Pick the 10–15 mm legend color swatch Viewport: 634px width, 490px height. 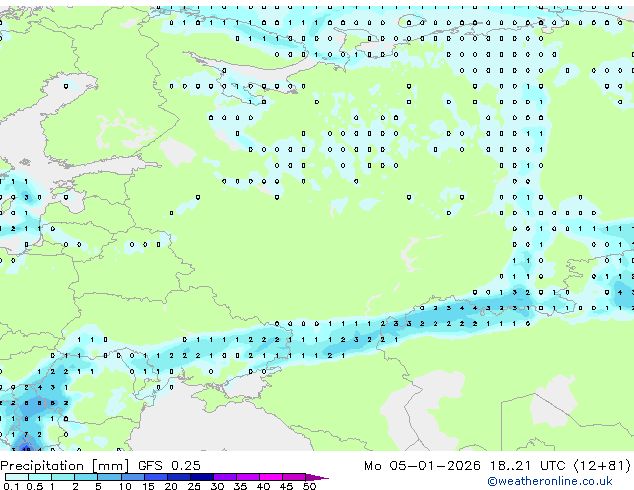[x=133, y=477]
